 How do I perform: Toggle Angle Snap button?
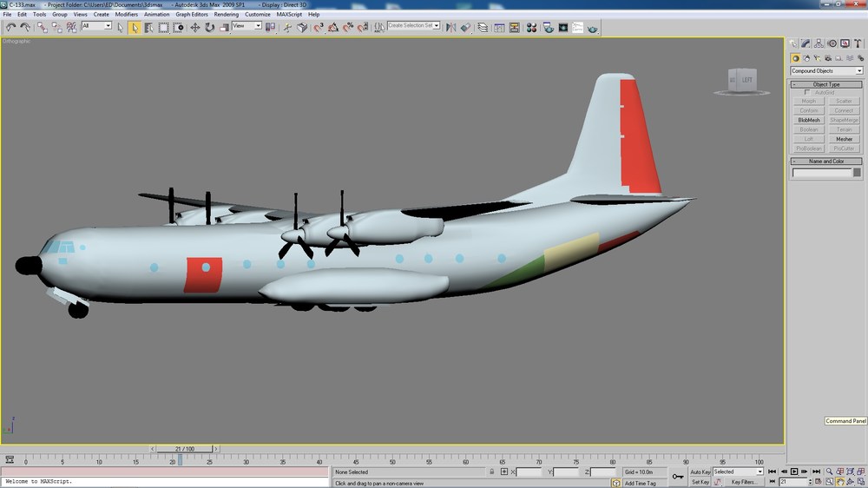333,27
